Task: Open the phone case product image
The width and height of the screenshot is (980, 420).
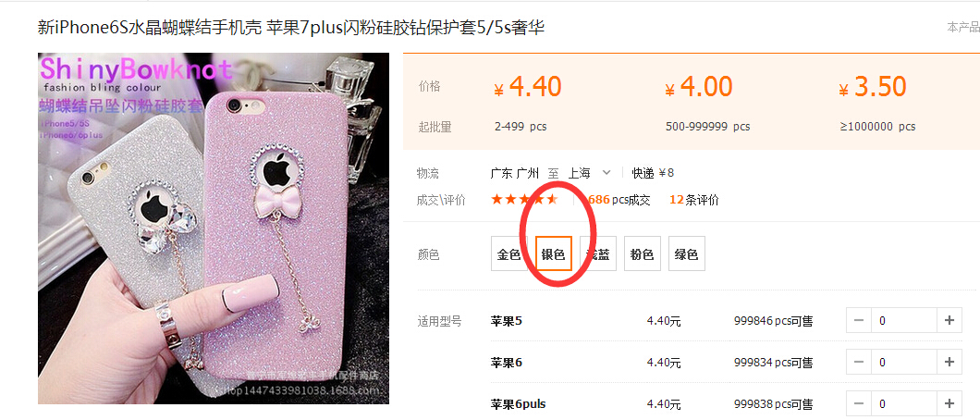Action: (x=214, y=229)
